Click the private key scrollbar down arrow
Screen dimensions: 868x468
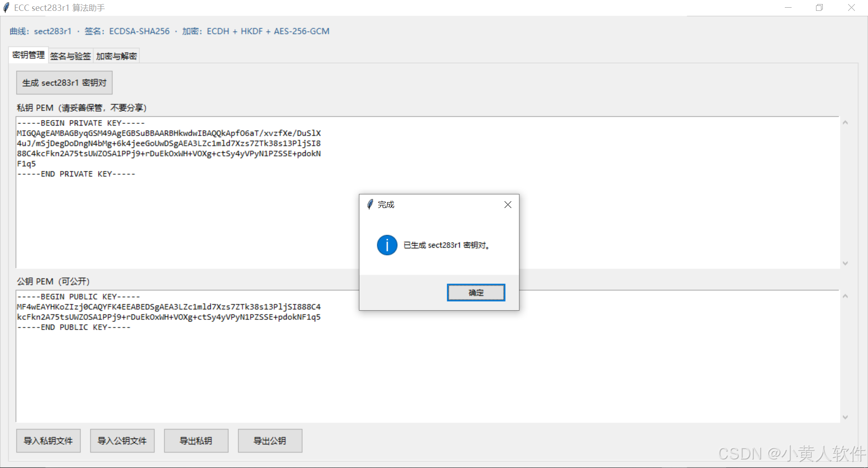click(x=845, y=263)
